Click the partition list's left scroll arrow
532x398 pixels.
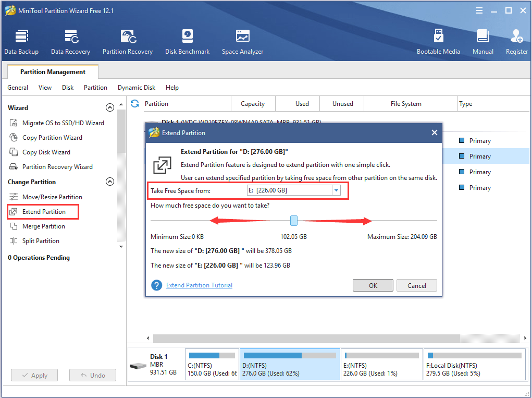pos(148,338)
